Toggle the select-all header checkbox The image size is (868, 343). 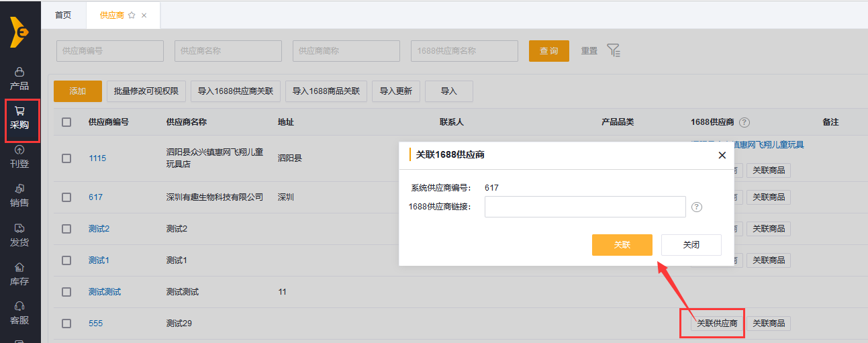tap(66, 122)
